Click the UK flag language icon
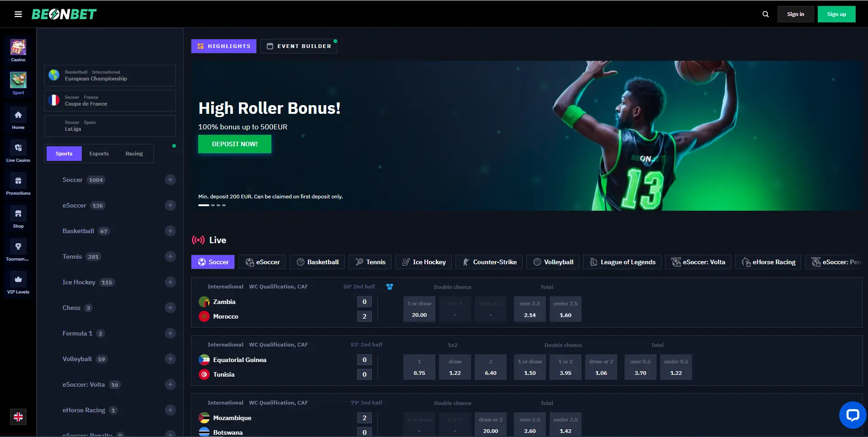 coord(18,417)
